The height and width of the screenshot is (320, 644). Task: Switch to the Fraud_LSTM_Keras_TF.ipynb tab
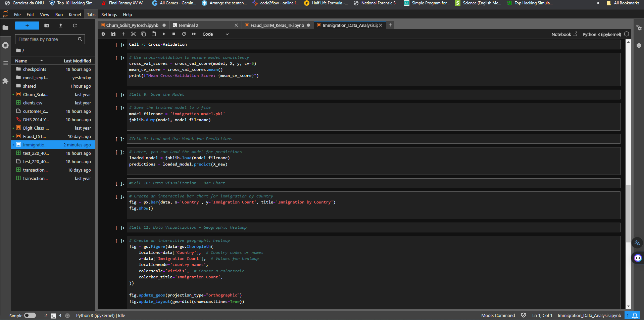[x=277, y=25]
